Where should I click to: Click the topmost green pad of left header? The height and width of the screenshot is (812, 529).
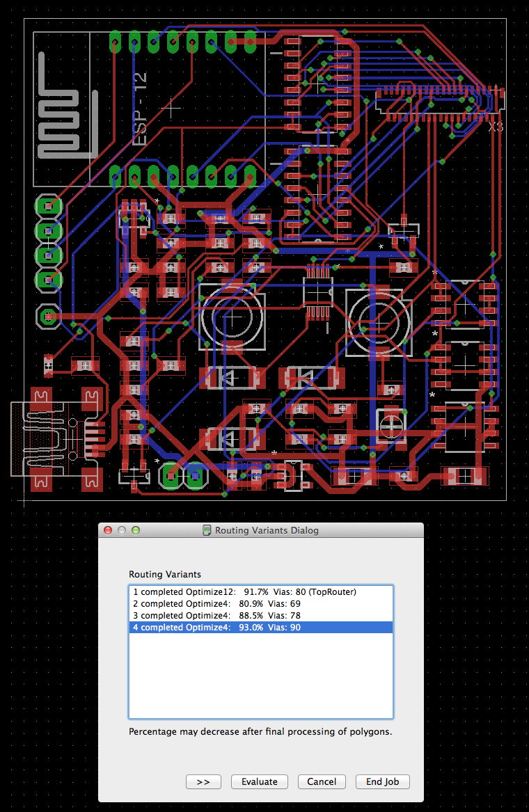[48, 206]
